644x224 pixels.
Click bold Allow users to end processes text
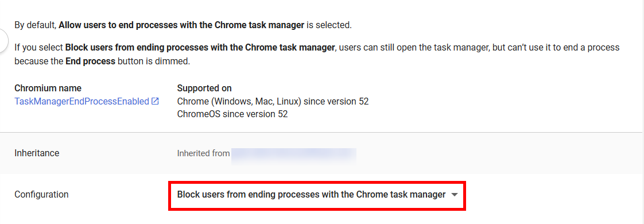point(181,25)
